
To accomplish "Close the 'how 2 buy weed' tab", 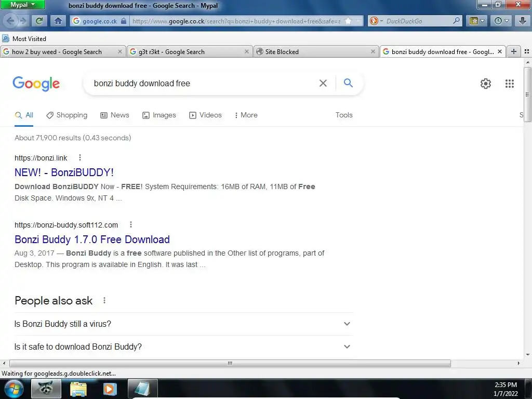I will pos(120,51).
